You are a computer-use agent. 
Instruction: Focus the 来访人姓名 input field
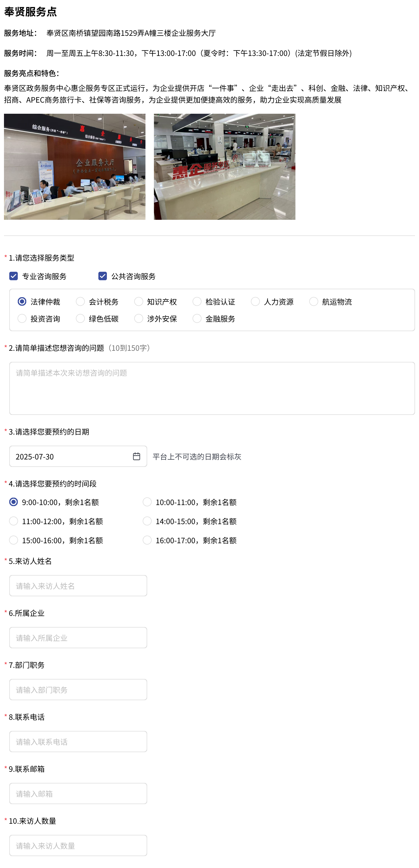(78, 586)
